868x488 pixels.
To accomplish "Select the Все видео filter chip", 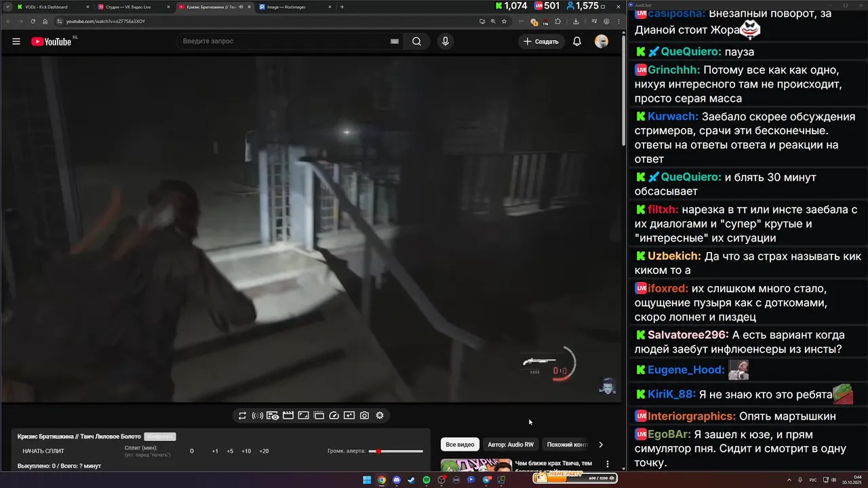I will pyautogui.click(x=460, y=445).
